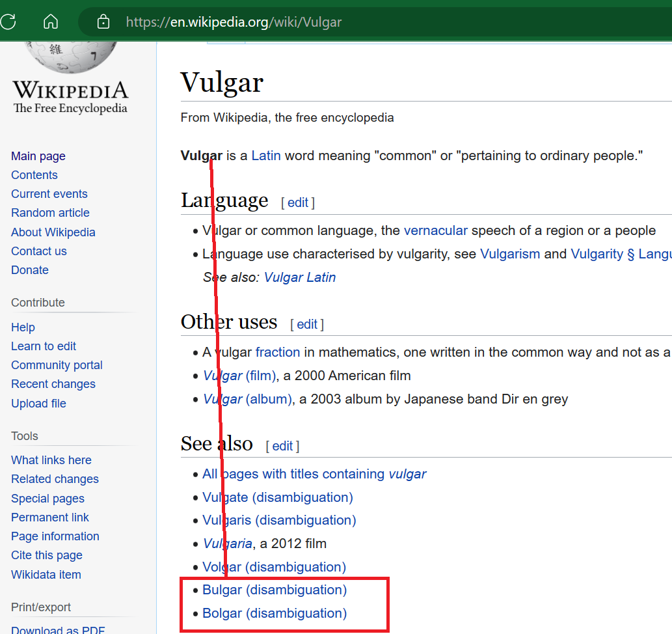672x634 pixels.
Task: Follow the Vulgar (film) link
Action: click(239, 376)
